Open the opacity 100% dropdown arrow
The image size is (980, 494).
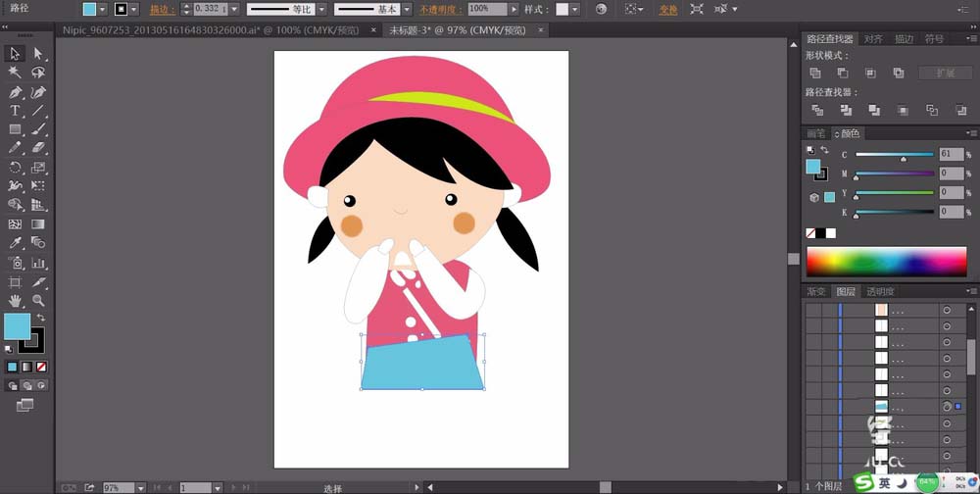[514, 10]
